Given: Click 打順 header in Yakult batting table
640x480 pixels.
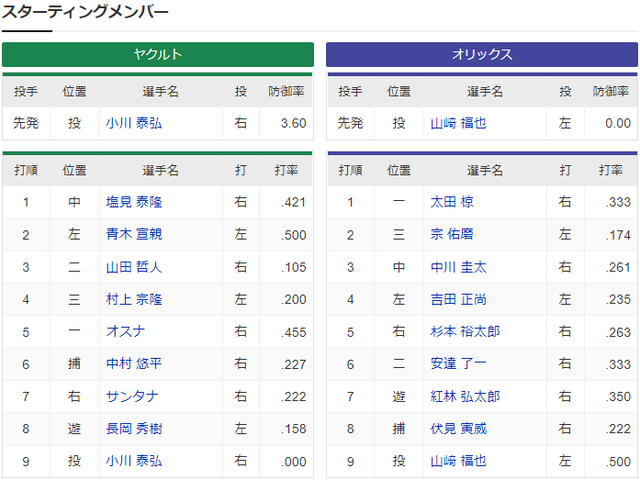Looking at the screenshot, I should [x=26, y=170].
